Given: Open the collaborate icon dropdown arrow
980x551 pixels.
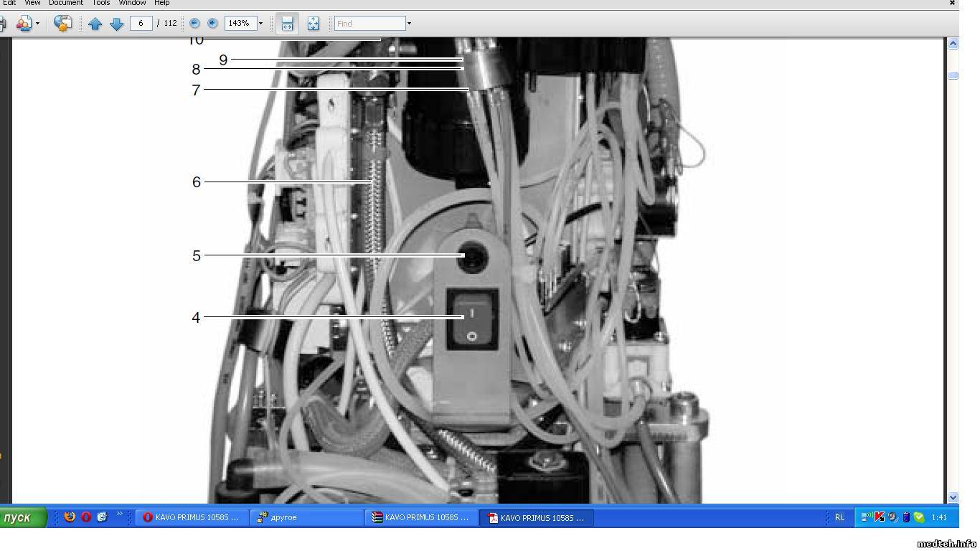Looking at the screenshot, I should [38, 24].
